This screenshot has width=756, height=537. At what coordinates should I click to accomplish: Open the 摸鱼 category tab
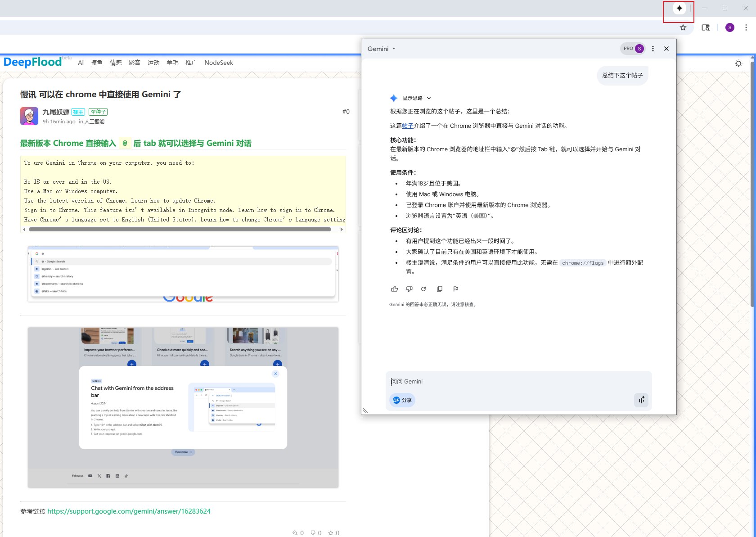pos(97,63)
